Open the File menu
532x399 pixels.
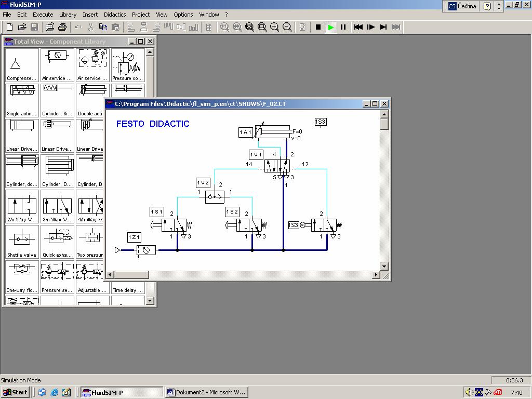pos(7,15)
